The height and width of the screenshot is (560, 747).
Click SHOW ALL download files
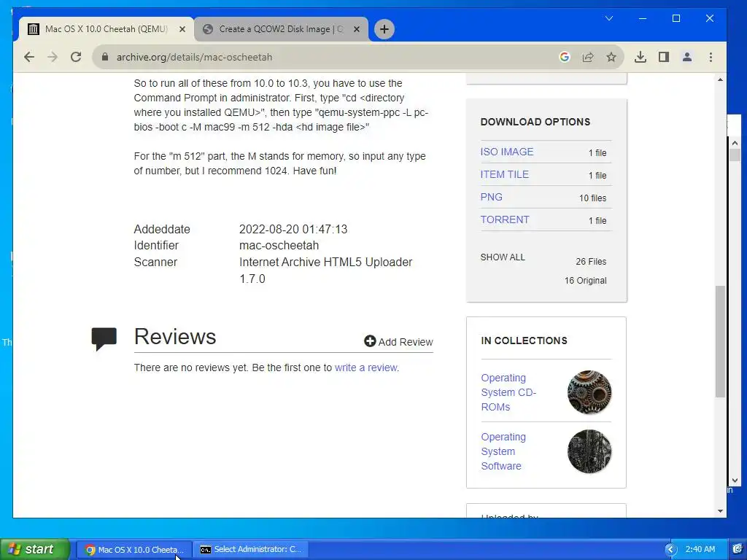click(x=503, y=257)
